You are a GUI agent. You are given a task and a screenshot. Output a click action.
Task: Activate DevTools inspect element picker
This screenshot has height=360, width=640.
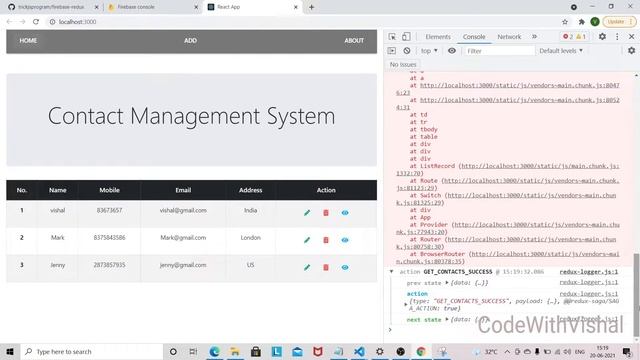click(392, 37)
